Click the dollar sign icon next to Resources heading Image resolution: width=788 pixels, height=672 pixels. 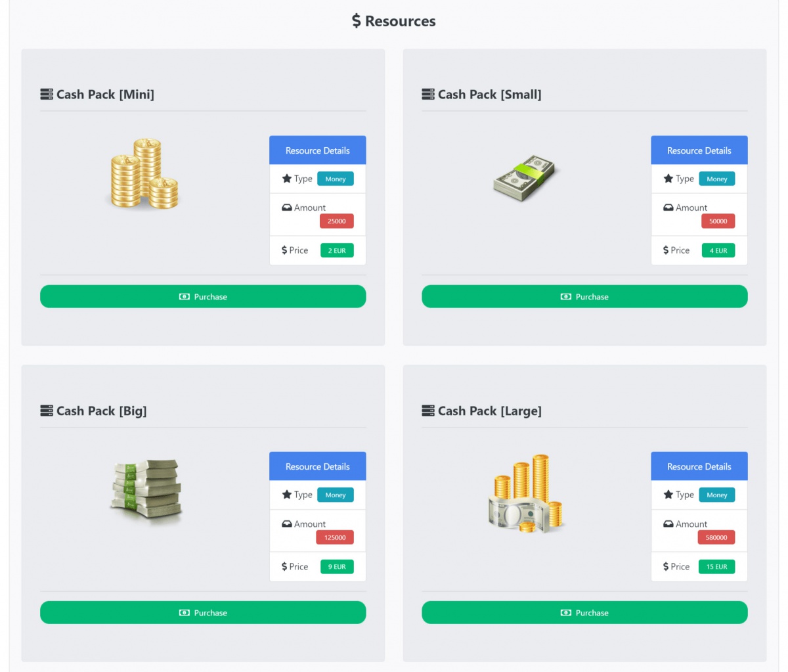coord(356,21)
